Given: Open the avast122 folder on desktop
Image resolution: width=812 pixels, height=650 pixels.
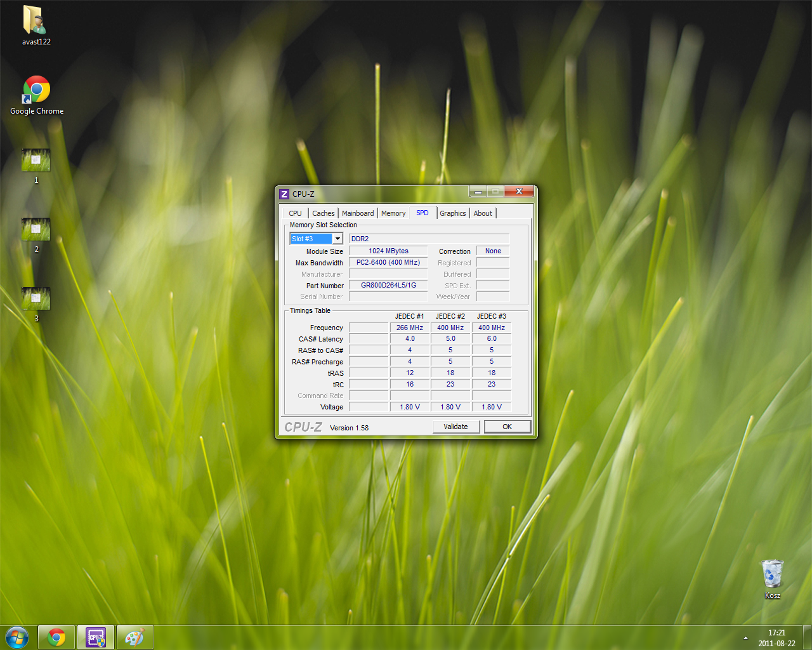Looking at the screenshot, I should pos(36,22).
